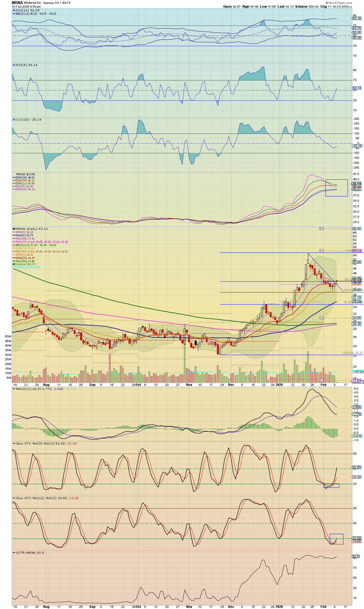Click the 50.80 upper Bollinger price tag
Image resolution: width=364 pixels, height=609 pixels.
(x=357, y=262)
